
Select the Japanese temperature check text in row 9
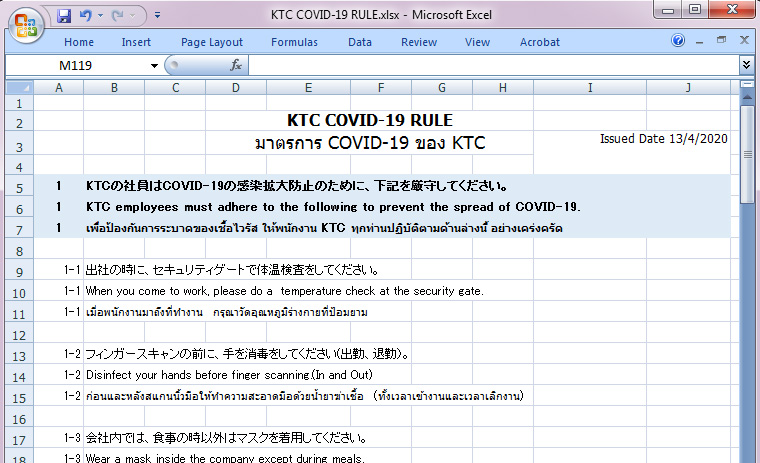232,270
